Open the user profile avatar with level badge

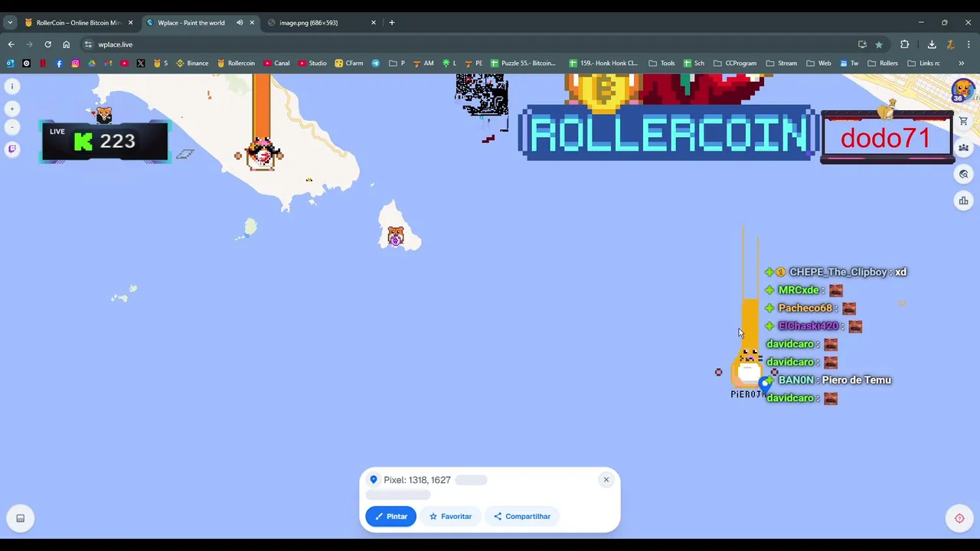pyautogui.click(x=963, y=90)
